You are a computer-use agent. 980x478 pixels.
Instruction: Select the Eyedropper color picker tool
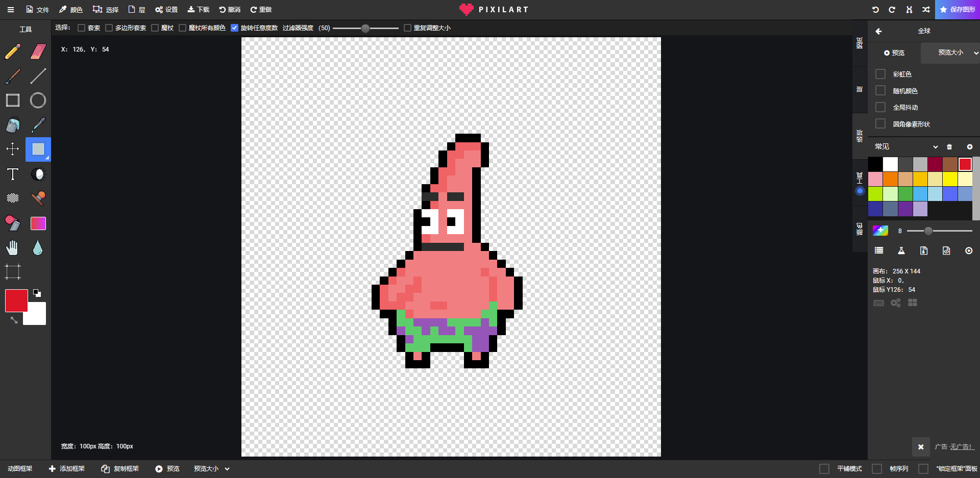[x=38, y=125]
